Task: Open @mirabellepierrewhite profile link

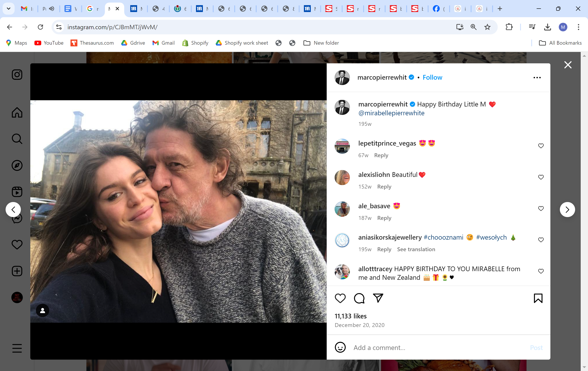Action: pos(391,113)
